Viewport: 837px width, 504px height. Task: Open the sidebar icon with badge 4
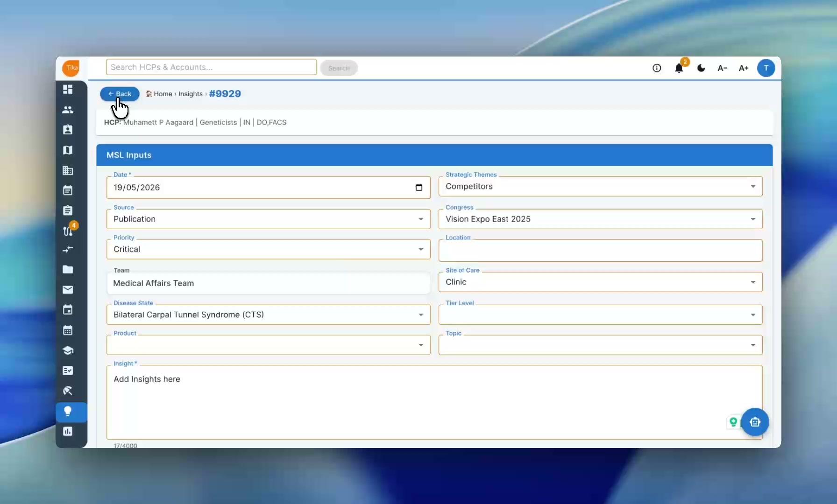click(x=69, y=230)
